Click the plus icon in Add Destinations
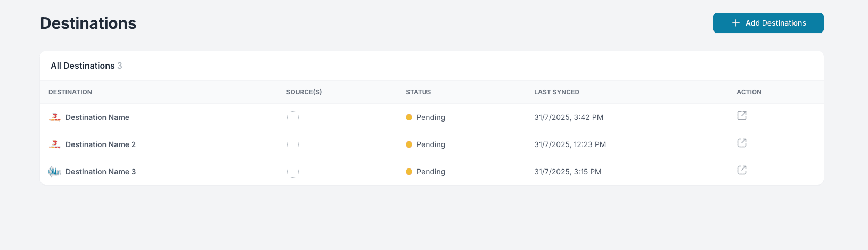This screenshot has height=250, width=868. [x=736, y=23]
